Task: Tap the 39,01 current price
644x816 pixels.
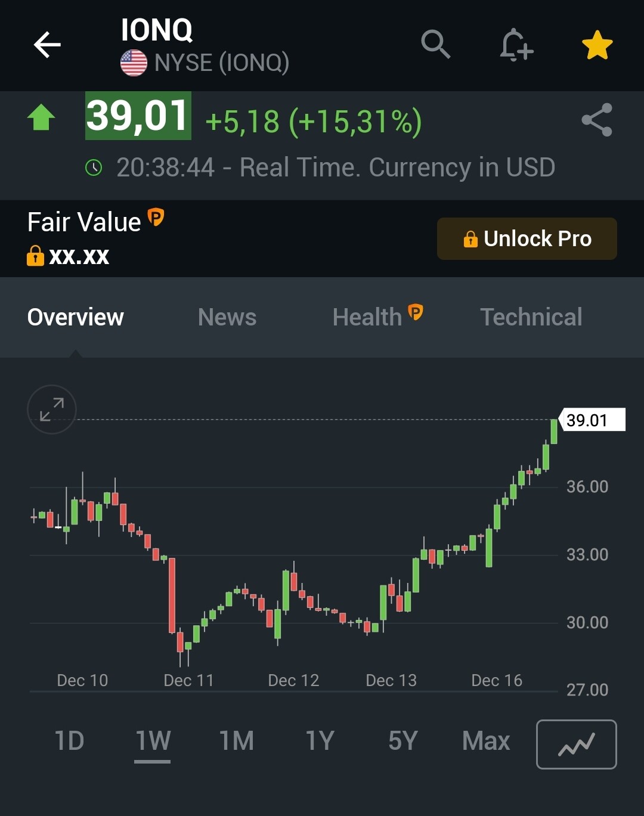Action: 138,116
